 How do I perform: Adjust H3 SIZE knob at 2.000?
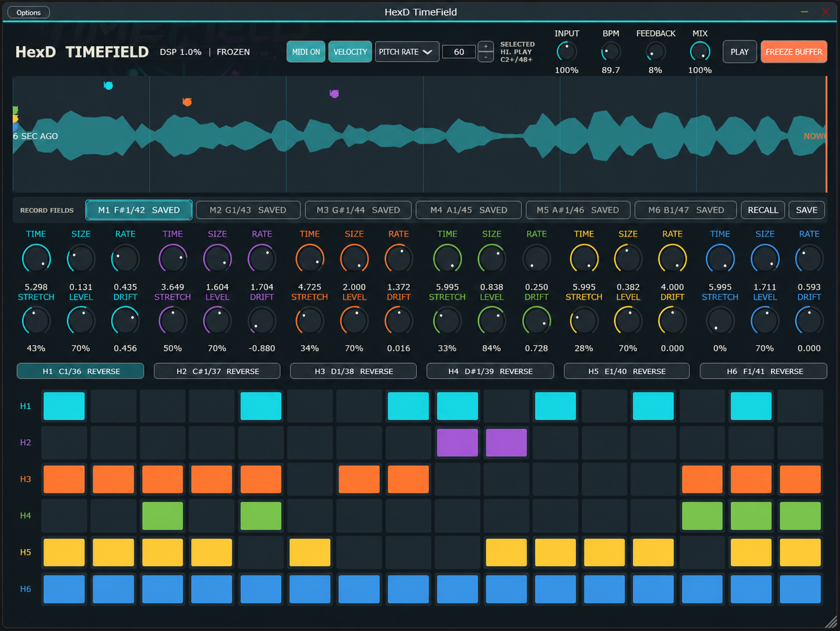[354, 259]
